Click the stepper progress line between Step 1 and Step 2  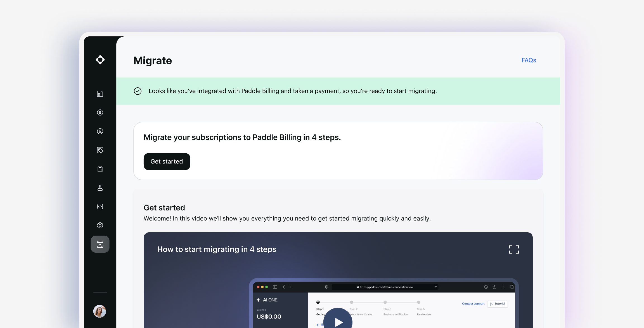[x=335, y=302]
